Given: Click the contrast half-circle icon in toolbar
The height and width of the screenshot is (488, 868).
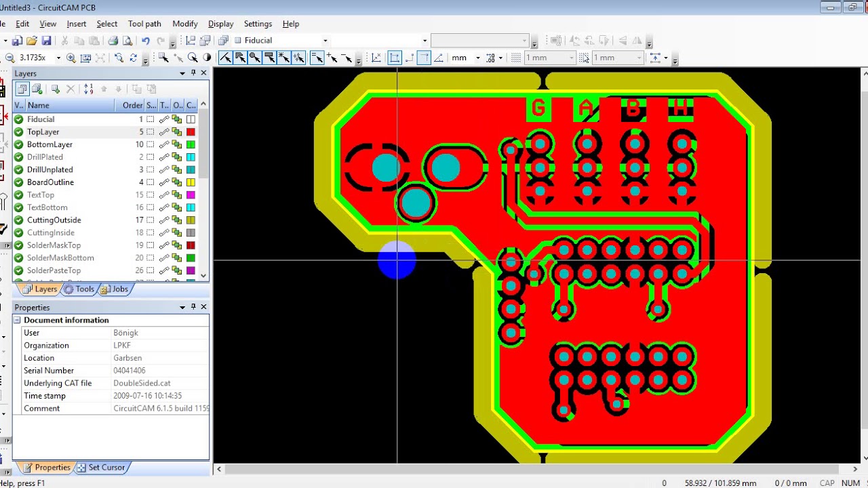Looking at the screenshot, I should (x=207, y=58).
